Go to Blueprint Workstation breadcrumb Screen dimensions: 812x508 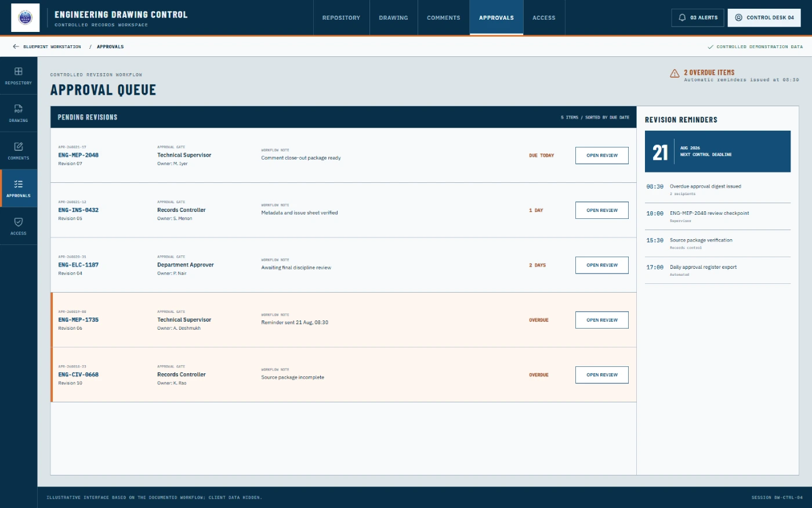point(52,46)
